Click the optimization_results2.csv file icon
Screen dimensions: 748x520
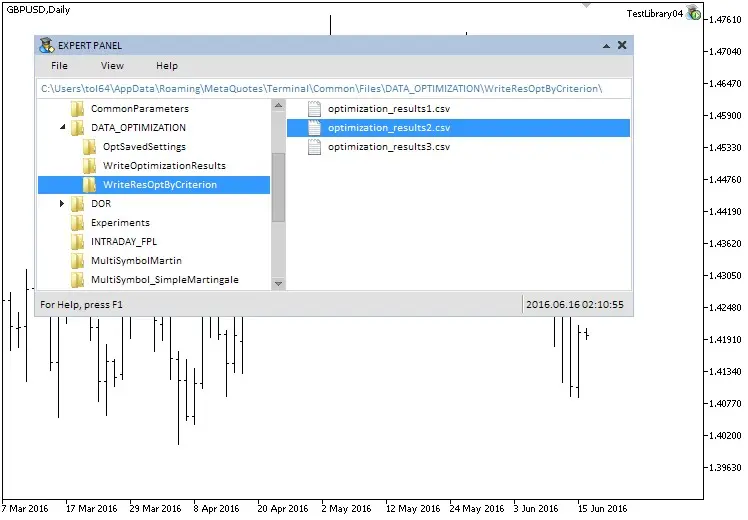click(314, 128)
